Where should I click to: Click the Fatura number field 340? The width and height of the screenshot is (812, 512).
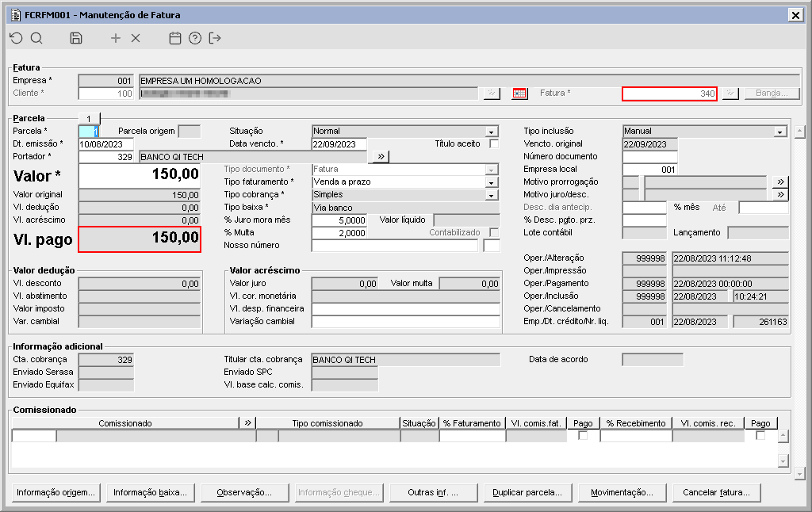coord(669,94)
